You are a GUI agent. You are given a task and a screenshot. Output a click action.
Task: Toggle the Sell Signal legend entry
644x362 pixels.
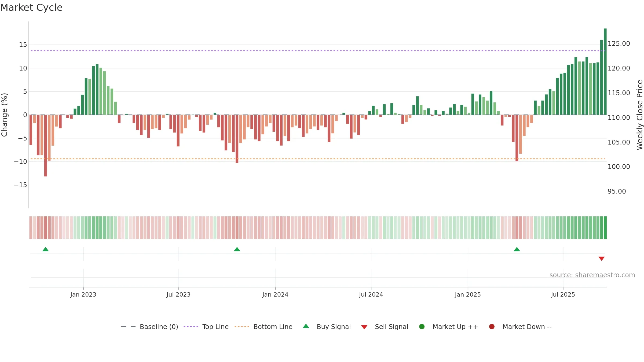385,327
